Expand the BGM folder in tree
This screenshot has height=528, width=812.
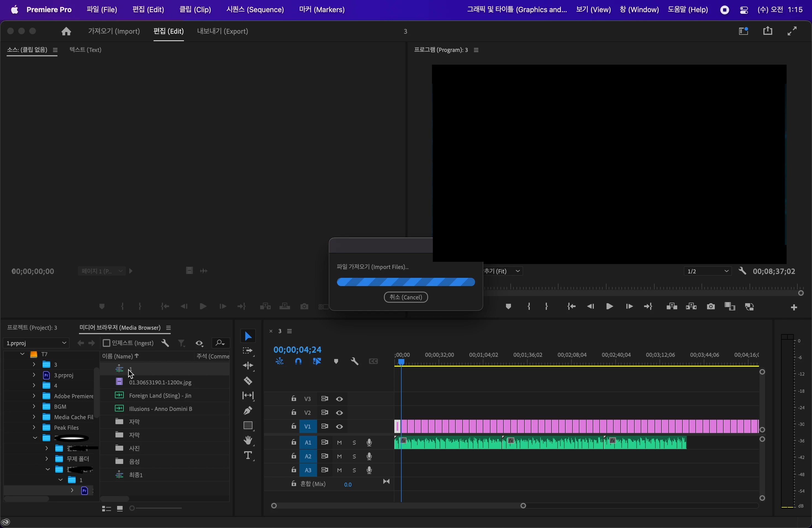pyautogui.click(x=34, y=406)
